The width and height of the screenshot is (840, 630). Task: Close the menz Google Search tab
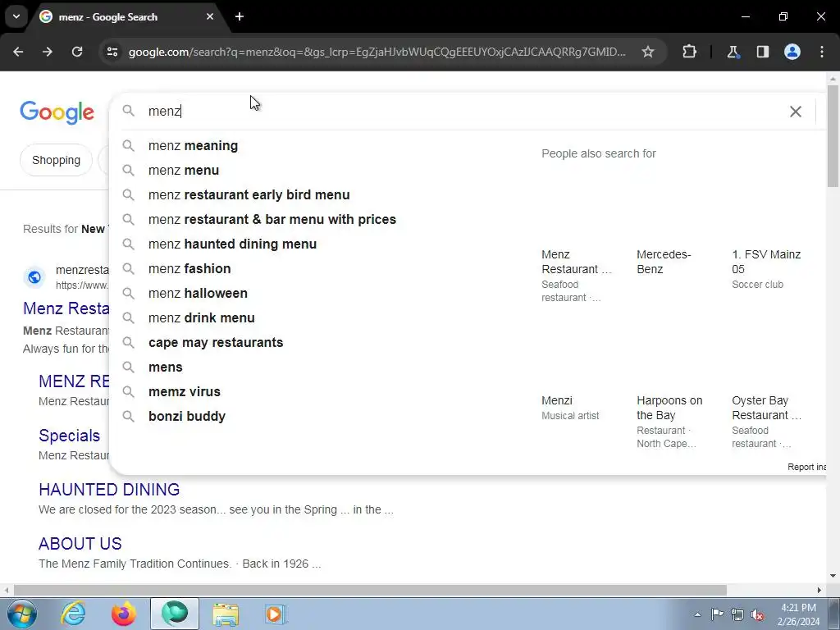click(x=210, y=16)
